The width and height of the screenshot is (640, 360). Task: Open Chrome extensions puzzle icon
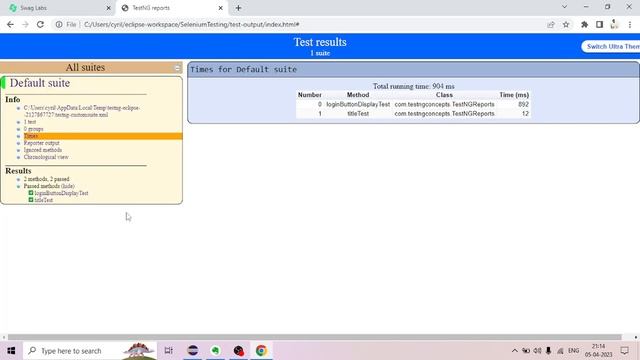pyautogui.click(x=584, y=24)
